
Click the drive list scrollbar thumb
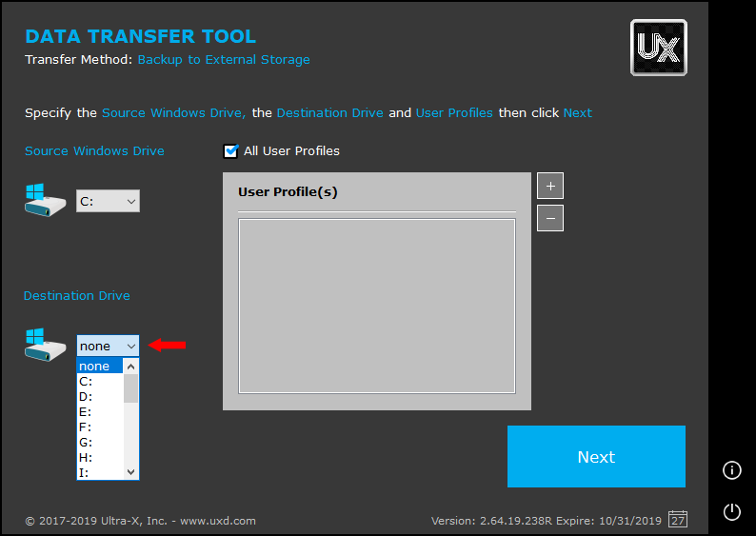coord(130,388)
